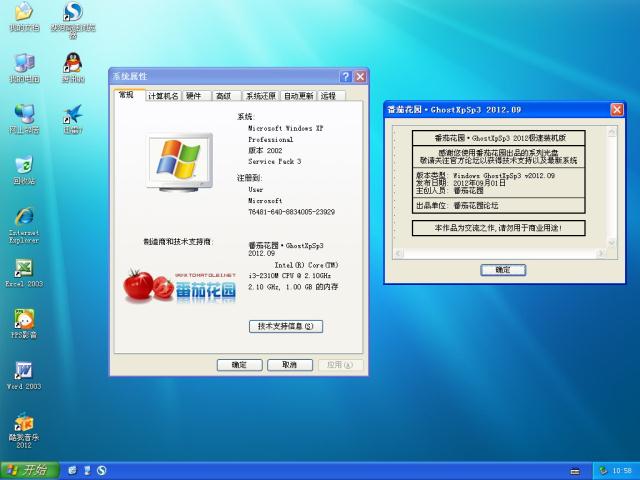The image size is (640, 480).
Task: Click the 发布日期 2012年09月01日 line
Action: (461, 183)
